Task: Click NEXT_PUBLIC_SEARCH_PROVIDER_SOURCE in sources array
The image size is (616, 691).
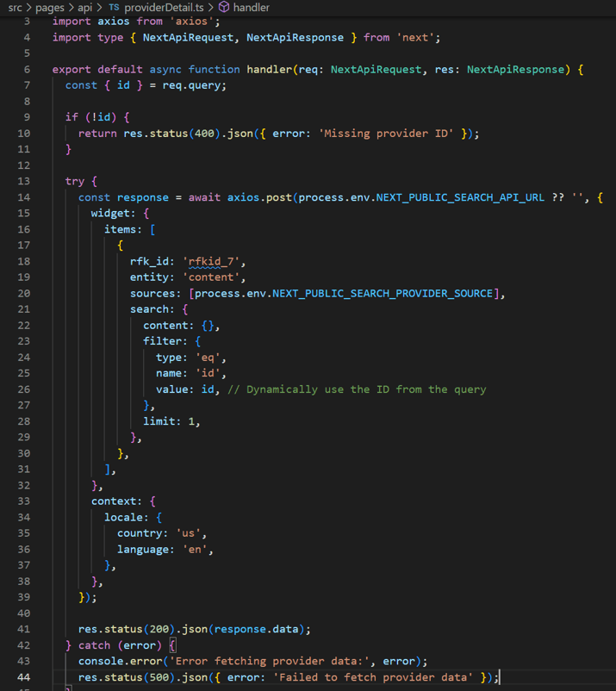Action: (x=385, y=293)
